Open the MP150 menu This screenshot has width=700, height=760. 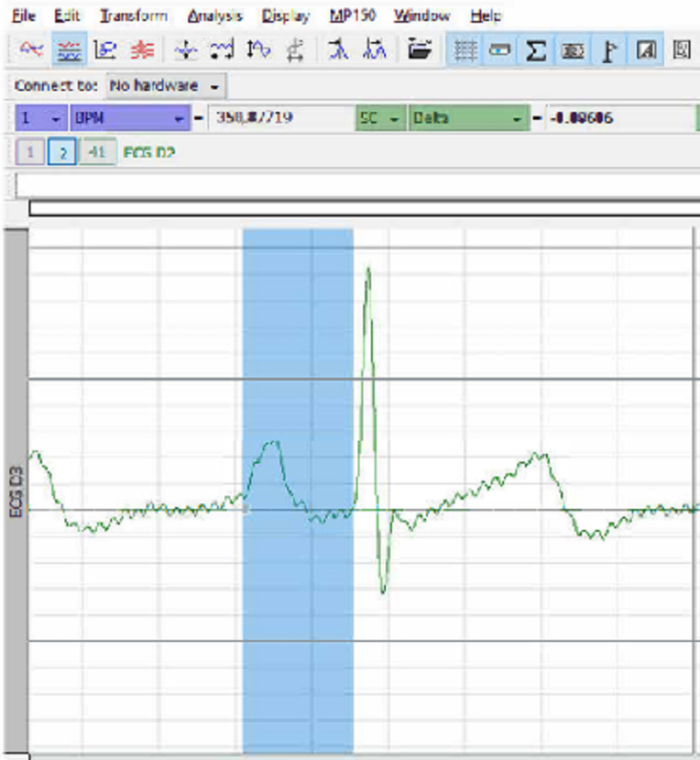(x=352, y=16)
